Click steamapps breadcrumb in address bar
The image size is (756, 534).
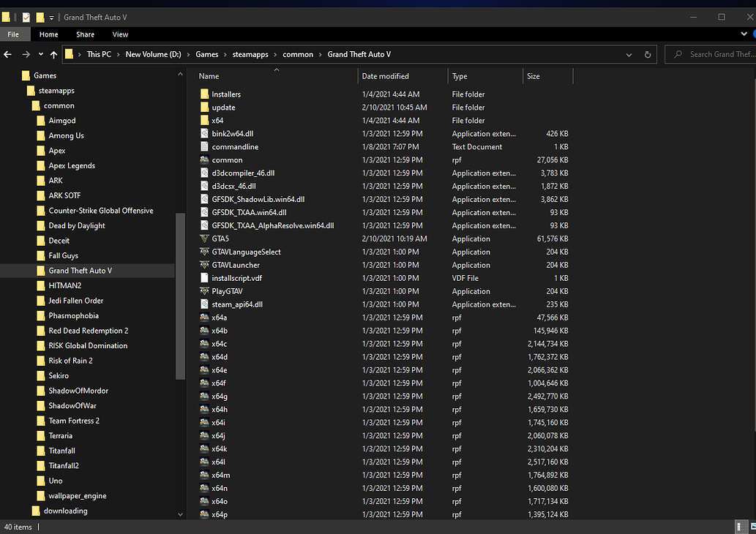click(x=250, y=54)
